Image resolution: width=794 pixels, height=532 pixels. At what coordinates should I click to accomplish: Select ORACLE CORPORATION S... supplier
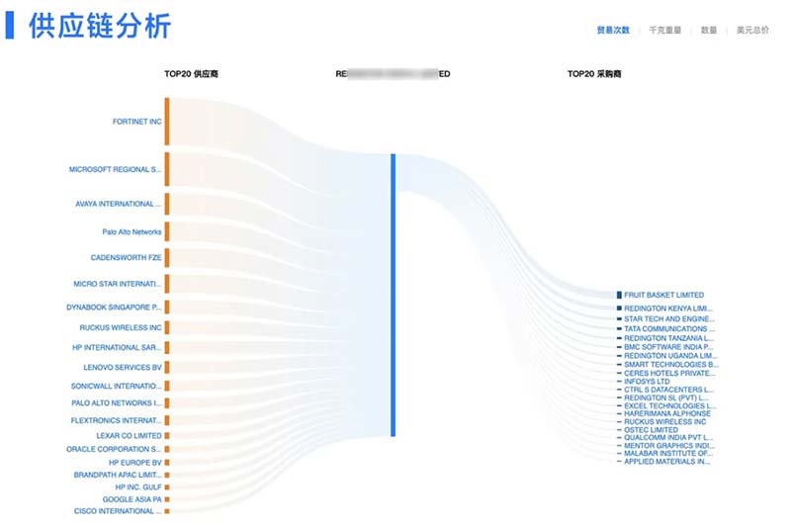pos(114,450)
